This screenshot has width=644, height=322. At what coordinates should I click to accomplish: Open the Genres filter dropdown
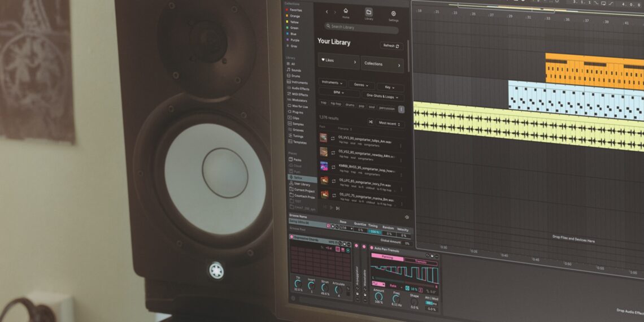click(362, 85)
